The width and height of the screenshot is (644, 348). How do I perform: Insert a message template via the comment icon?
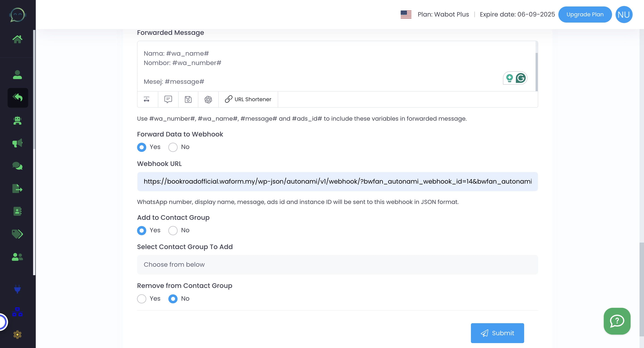168,99
